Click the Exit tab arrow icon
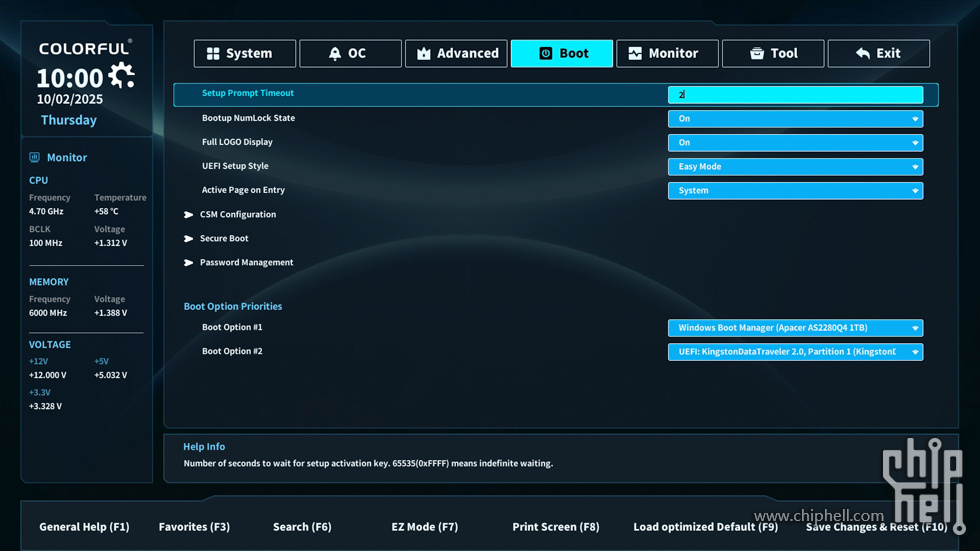 (x=863, y=54)
